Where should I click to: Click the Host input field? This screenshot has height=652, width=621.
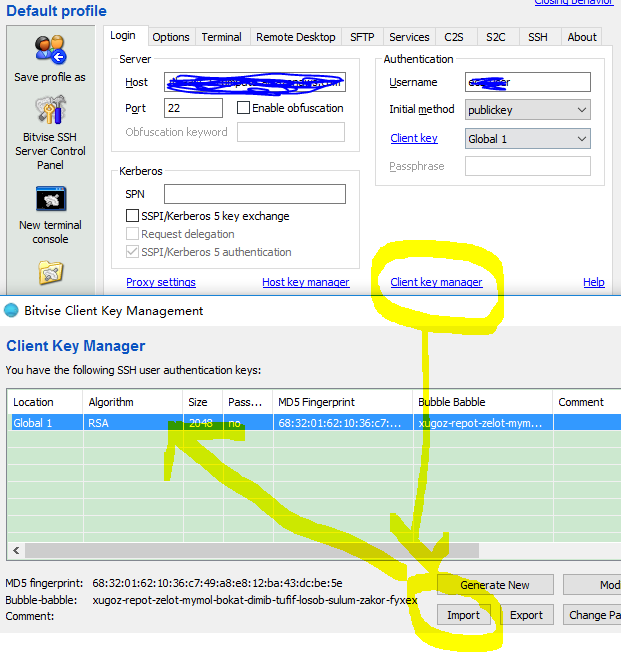pos(255,82)
